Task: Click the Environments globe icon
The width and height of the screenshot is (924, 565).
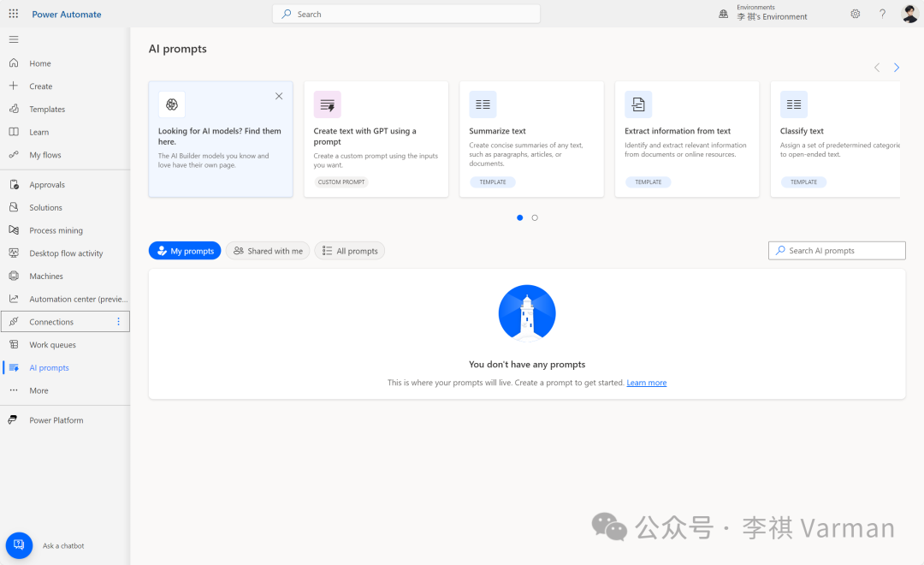Action: pos(723,14)
